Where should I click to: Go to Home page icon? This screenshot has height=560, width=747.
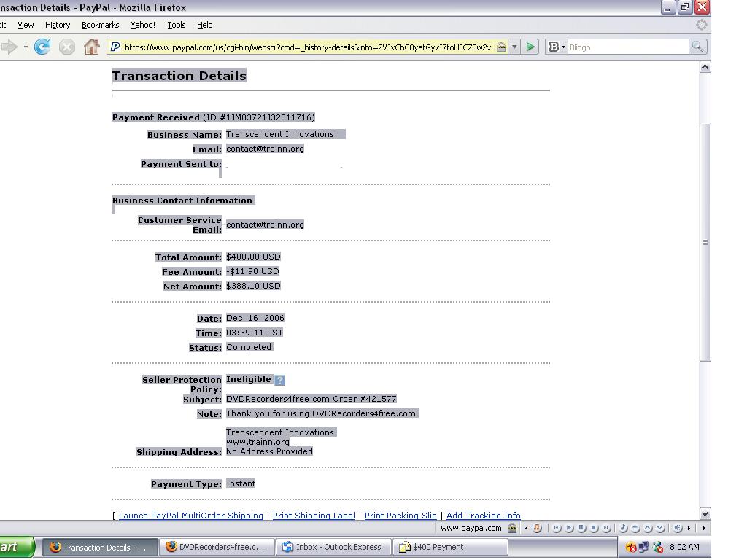pos(91,47)
